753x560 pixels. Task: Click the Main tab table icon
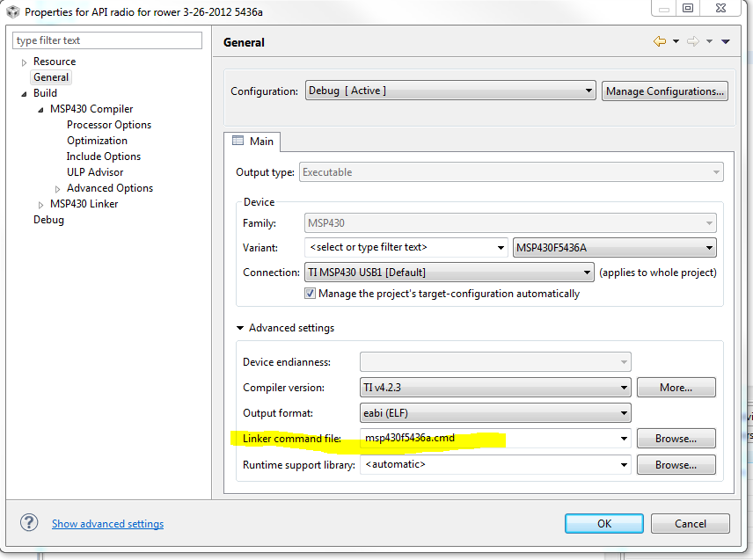point(238,140)
